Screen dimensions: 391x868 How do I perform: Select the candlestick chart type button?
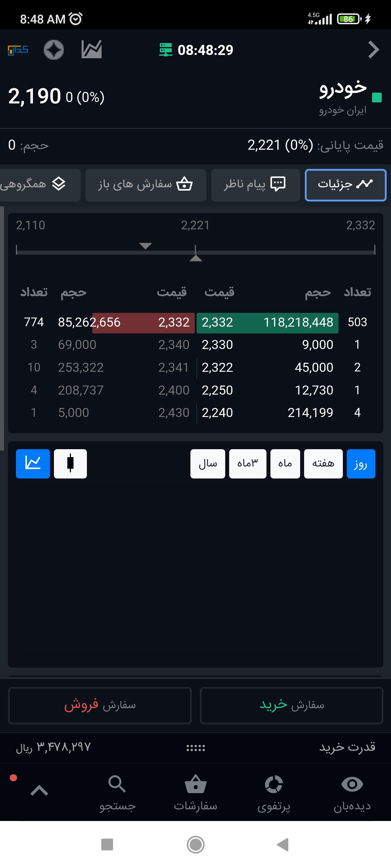pyautogui.click(x=70, y=464)
